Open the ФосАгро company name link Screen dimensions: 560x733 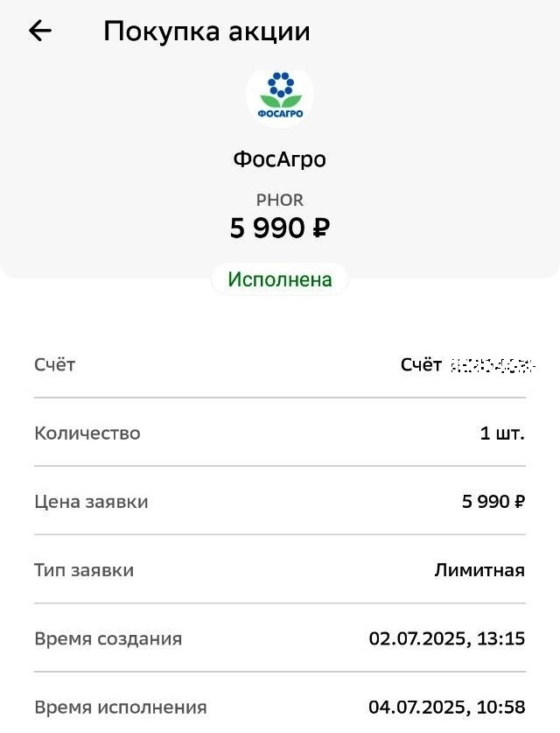280,159
